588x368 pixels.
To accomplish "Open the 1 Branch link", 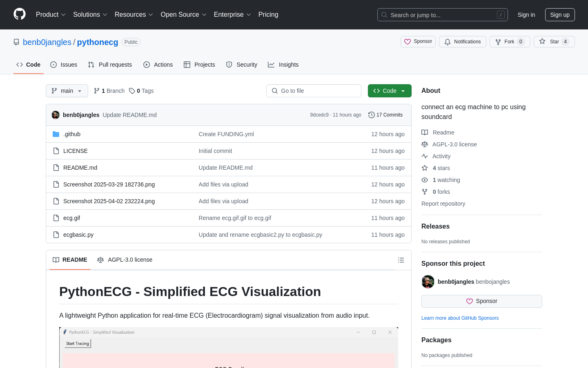I will [x=109, y=91].
